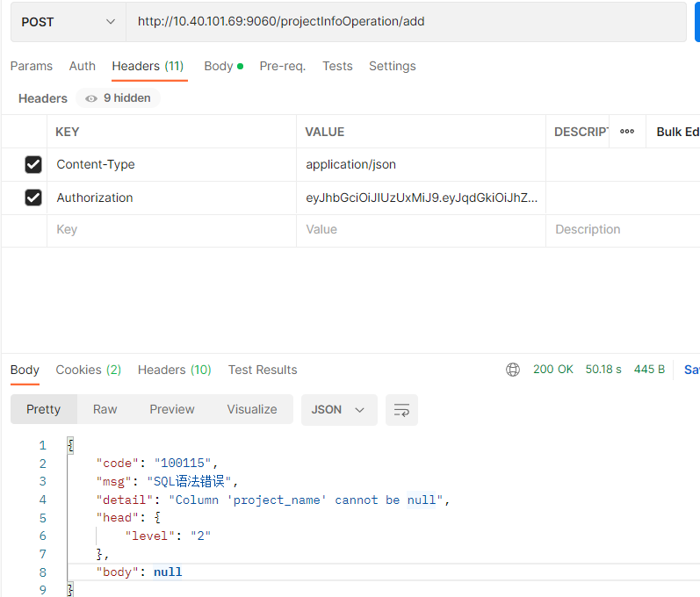Toggle the wrap lines icon

401,410
